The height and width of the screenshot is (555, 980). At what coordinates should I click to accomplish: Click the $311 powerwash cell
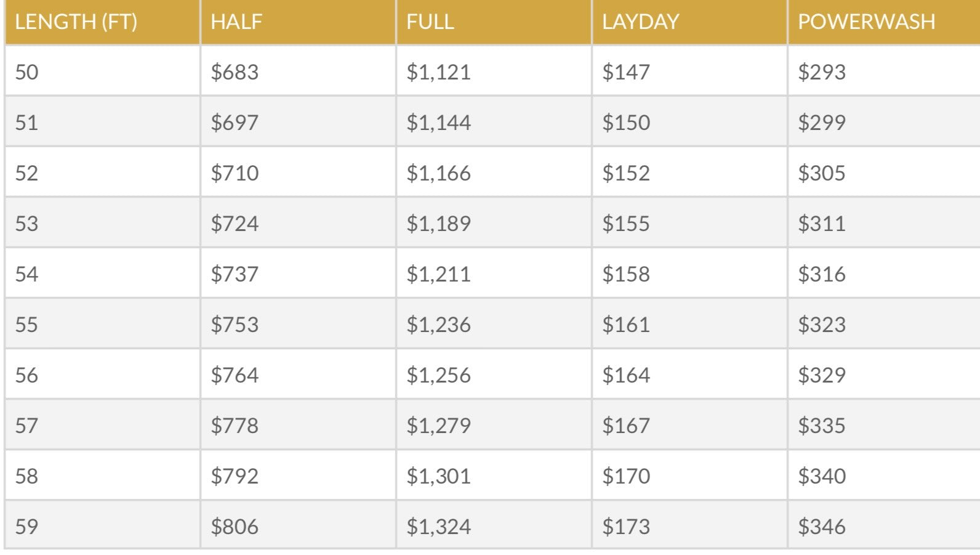(x=822, y=224)
